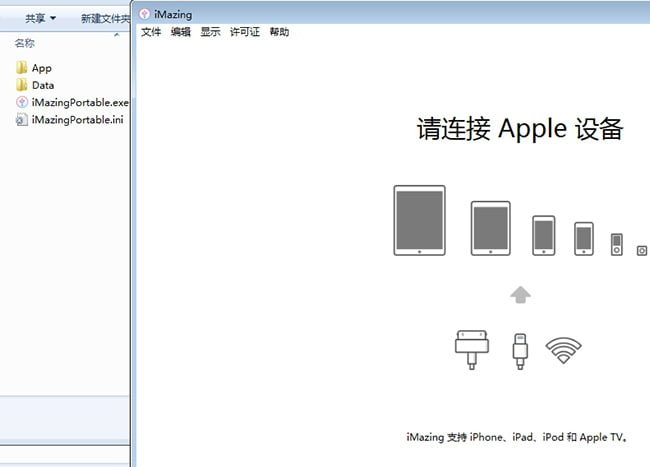650x467 pixels.
Task: Click the Data folder icon
Action: (22, 85)
